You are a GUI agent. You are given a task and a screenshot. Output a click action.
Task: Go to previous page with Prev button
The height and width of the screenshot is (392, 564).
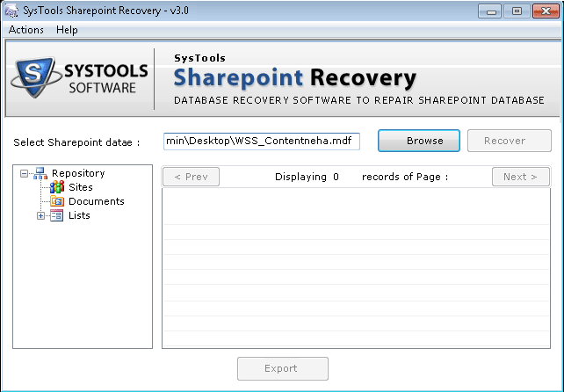click(191, 177)
